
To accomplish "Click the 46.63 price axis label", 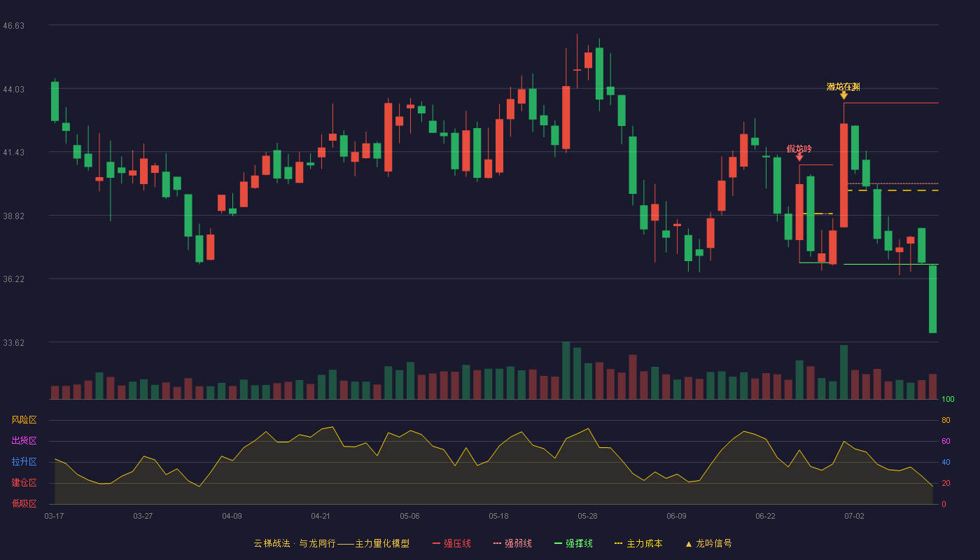I will point(13,25).
